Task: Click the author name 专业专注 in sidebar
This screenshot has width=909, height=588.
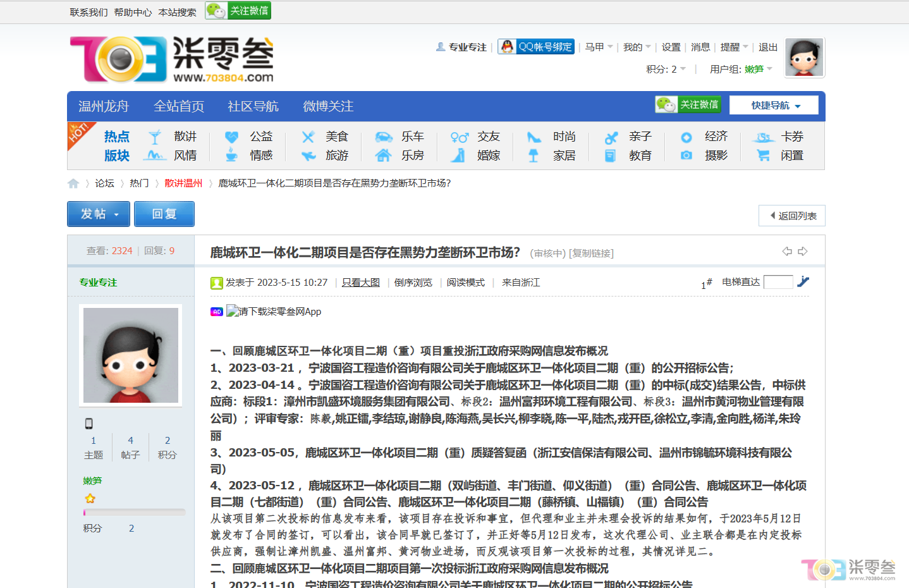Action: [x=99, y=283]
